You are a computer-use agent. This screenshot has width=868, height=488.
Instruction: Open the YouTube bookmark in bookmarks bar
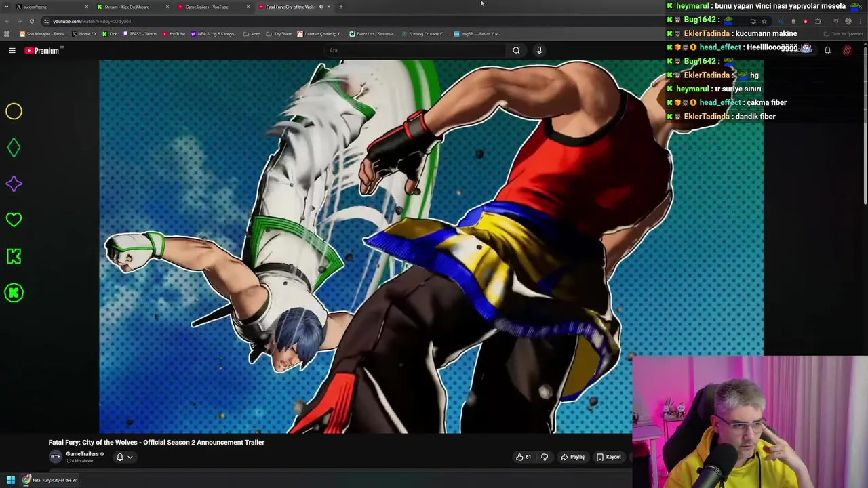pyautogui.click(x=174, y=34)
